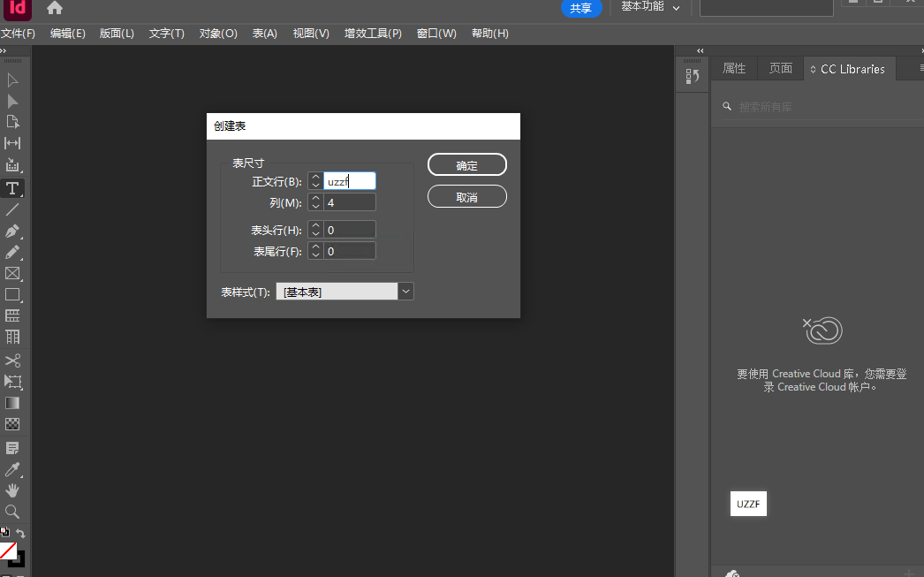
Task: Open the 基本功能 workspace dropdown
Action: tap(650, 7)
